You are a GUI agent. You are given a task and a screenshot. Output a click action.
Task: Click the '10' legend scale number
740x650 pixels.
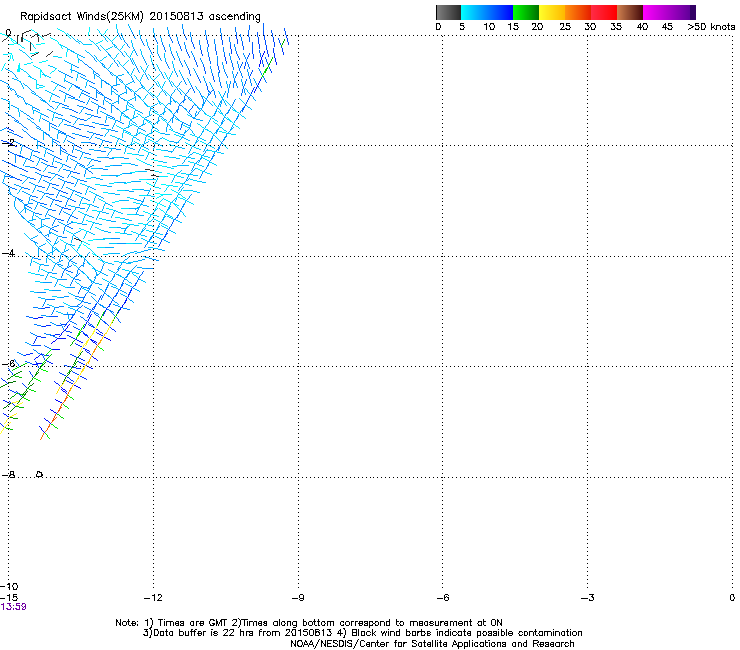tap(489, 27)
